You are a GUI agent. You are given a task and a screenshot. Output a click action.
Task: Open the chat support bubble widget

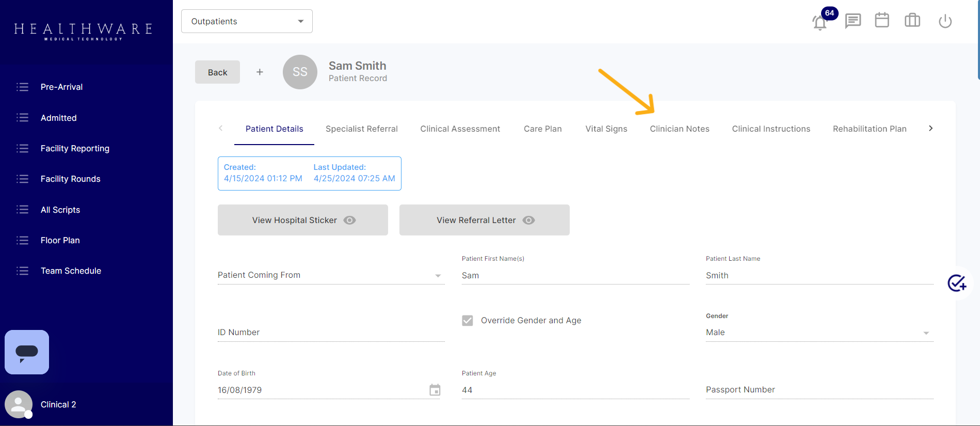[27, 352]
